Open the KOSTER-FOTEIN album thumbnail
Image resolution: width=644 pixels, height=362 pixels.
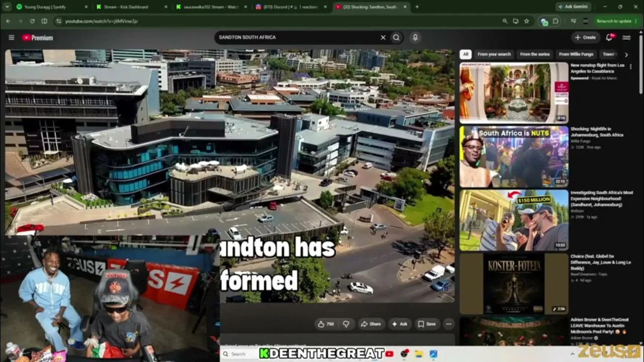tap(514, 284)
